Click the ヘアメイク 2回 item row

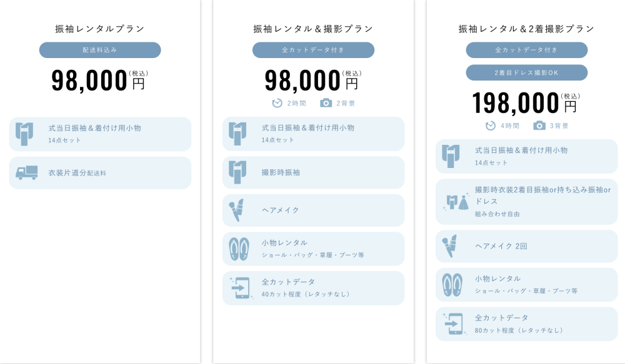tap(526, 246)
